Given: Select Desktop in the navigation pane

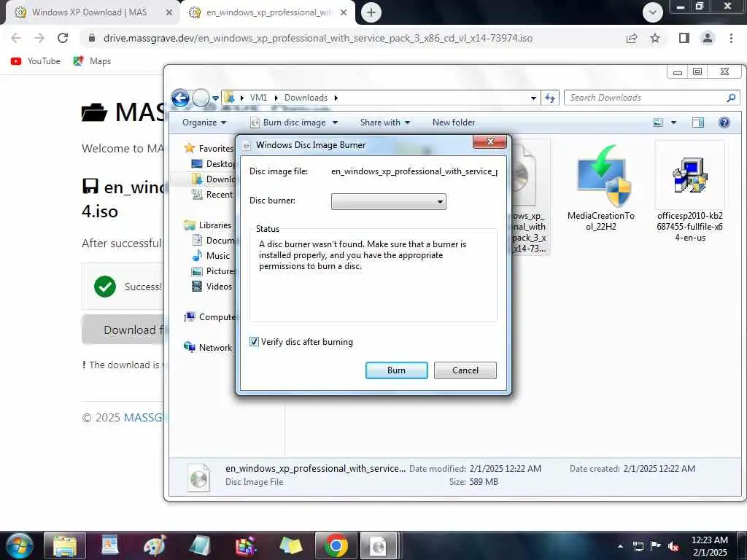Looking at the screenshot, I should [214, 164].
